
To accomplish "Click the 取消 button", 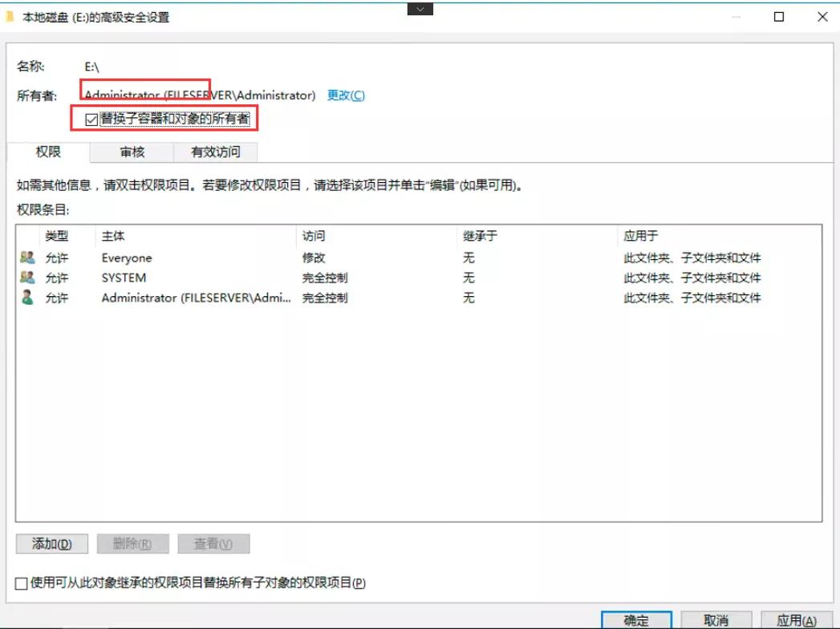I will click(715, 619).
